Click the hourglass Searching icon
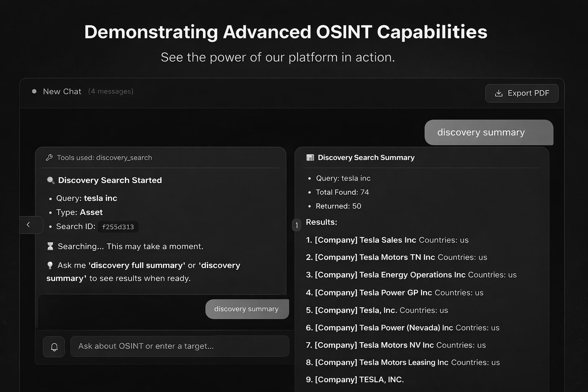Screen dimensions: 588x392 pyautogui.click(x=50, y=247)
